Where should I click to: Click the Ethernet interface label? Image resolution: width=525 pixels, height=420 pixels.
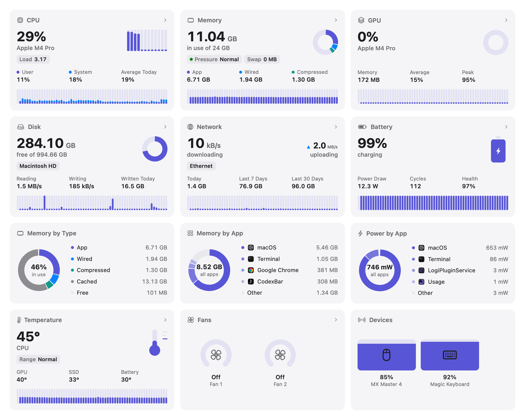201,166
